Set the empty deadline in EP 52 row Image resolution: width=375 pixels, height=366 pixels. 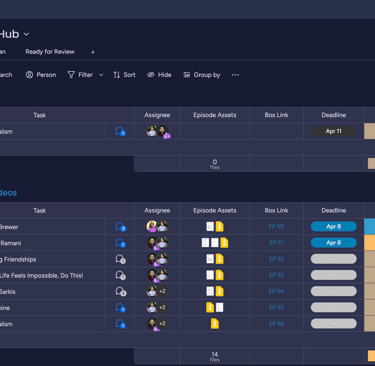pyautogui.click(x=334, y=259)
